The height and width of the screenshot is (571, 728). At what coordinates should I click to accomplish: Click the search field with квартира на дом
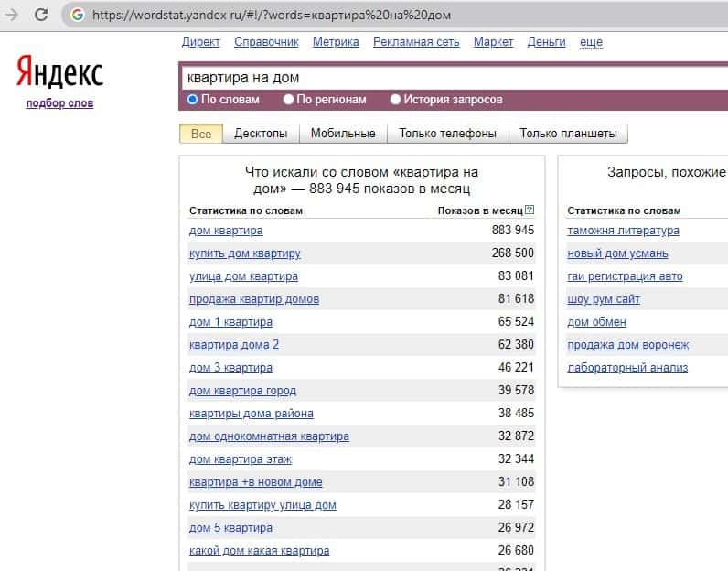click(448, 78)
